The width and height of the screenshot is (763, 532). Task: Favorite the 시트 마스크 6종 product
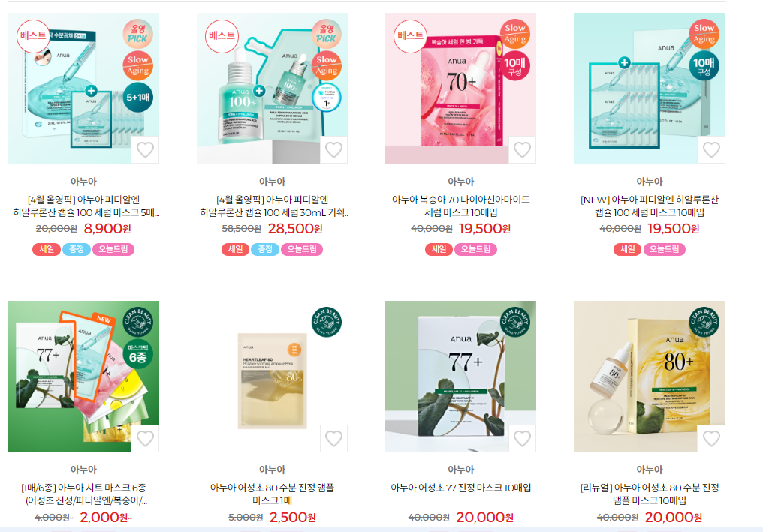tap(145, 439)
